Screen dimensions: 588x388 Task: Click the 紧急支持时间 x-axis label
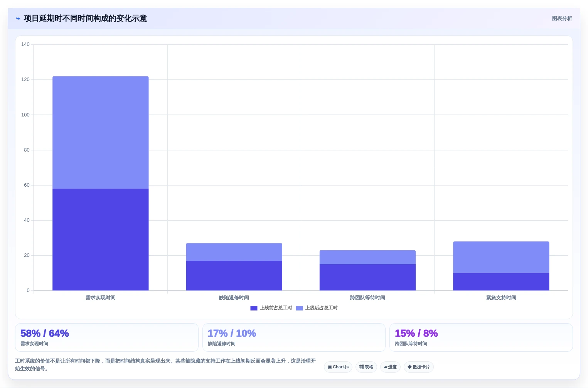(501, 298)
